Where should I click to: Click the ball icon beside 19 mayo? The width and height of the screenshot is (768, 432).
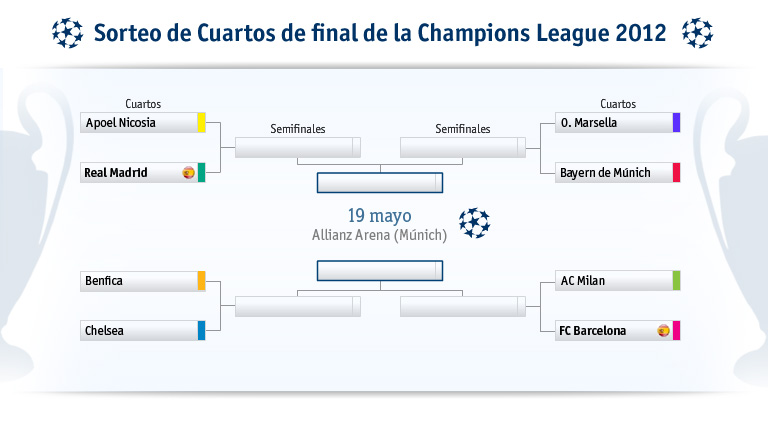475,223
